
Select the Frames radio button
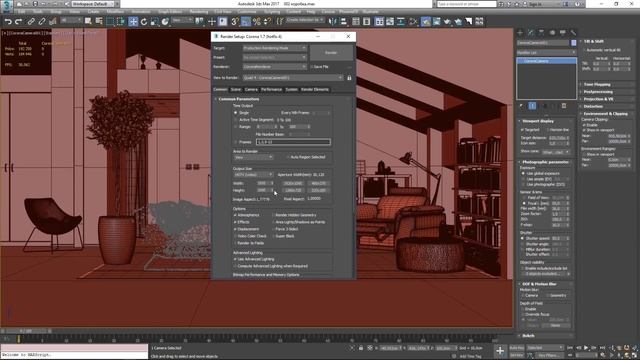coord(236,142)
